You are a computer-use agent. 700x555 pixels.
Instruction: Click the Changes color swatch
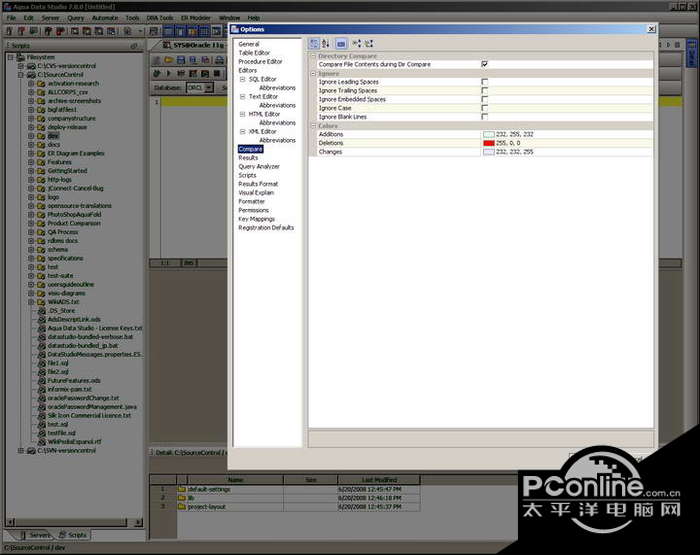(489, 152)
